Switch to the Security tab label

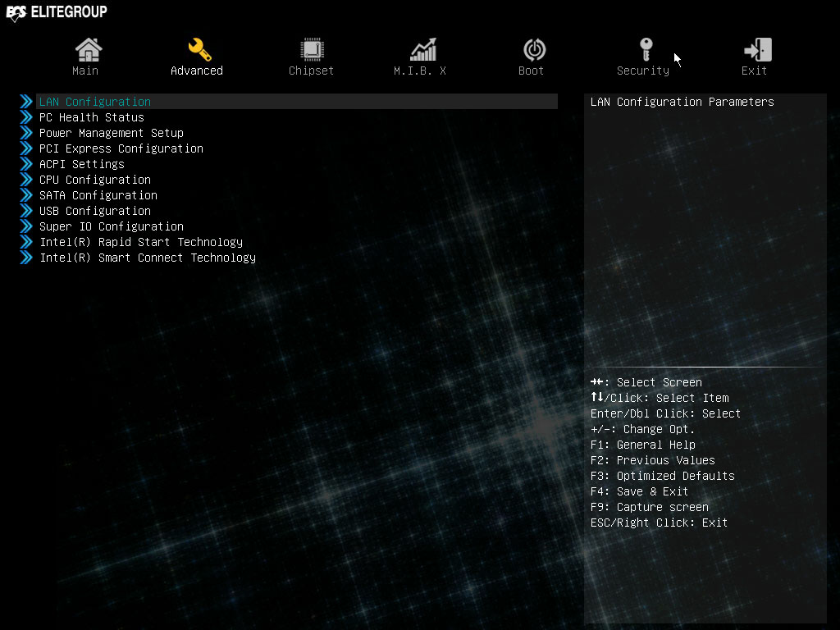[x=643, y=71]
